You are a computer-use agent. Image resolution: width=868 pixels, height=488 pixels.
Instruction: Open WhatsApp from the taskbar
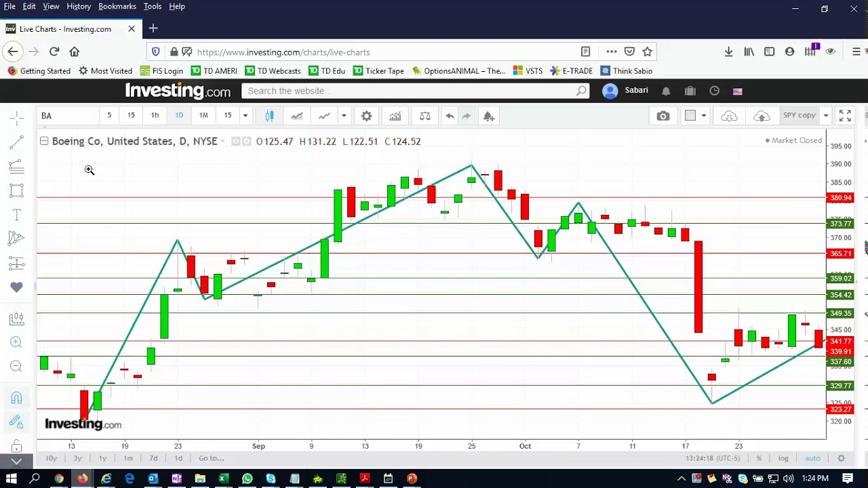point(247,479)
